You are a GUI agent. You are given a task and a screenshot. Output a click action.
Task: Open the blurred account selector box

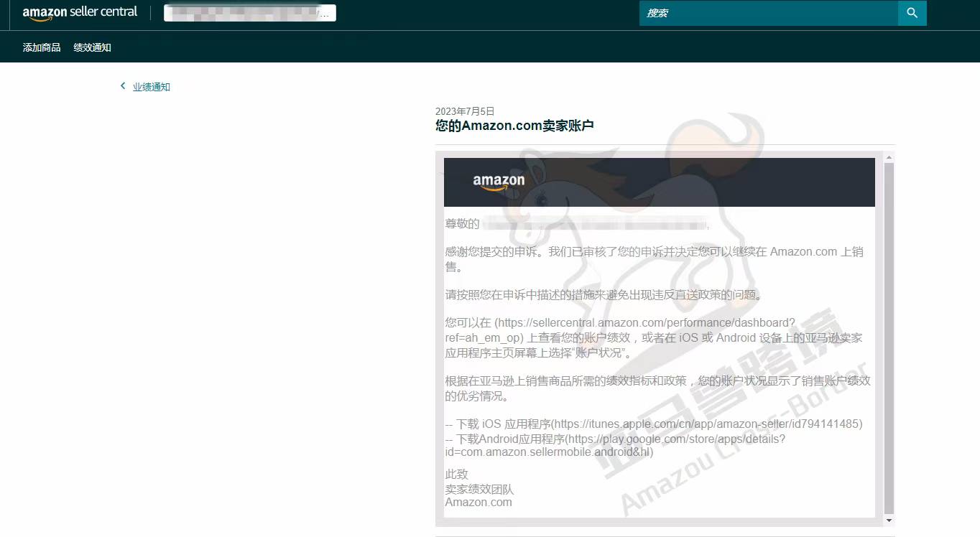tap(250, 13)
